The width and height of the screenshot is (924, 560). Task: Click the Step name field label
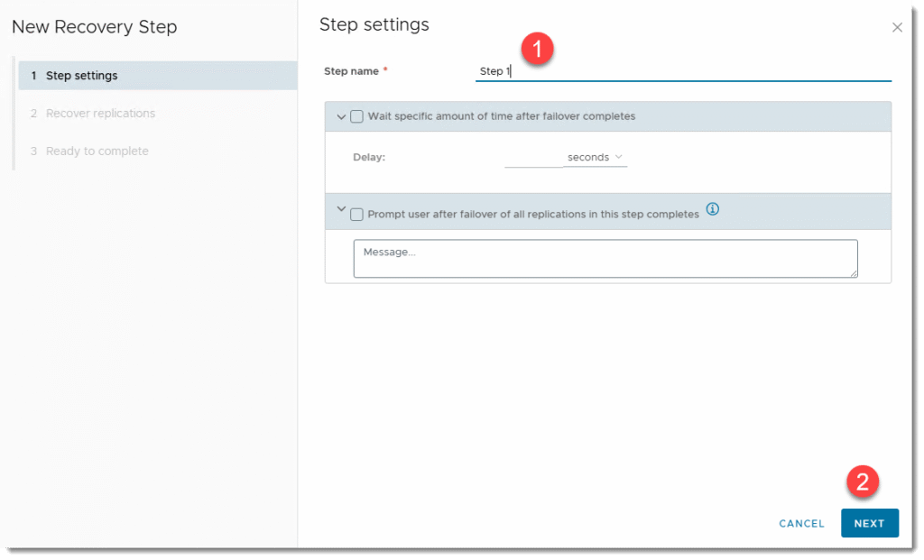point(351,71)
